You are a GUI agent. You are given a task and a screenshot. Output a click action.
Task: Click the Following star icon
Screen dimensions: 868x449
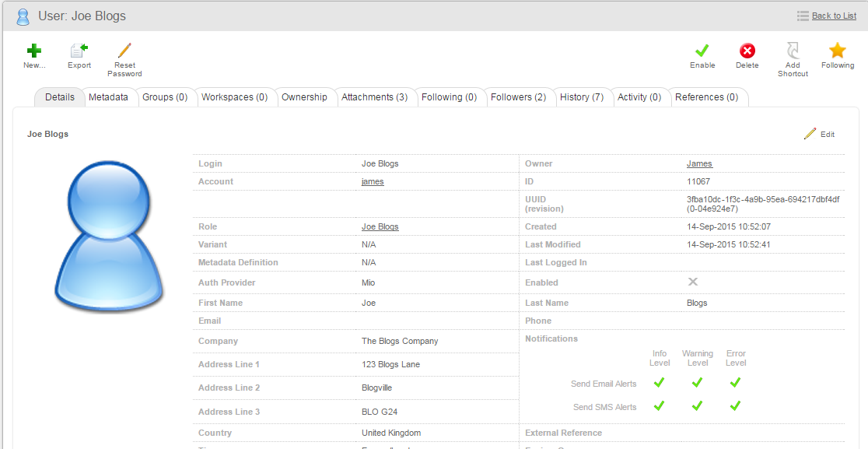point(837,51)
